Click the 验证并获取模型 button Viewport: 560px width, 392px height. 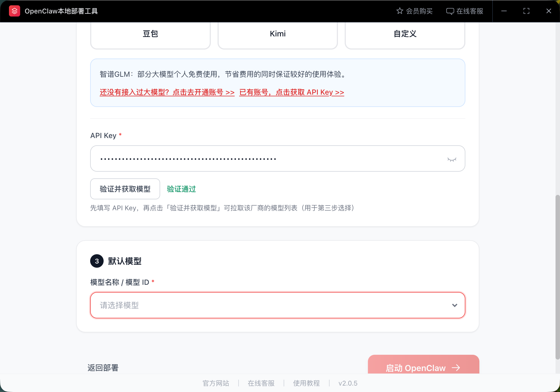125,189
